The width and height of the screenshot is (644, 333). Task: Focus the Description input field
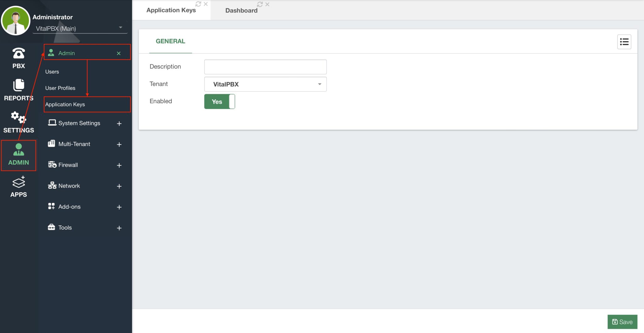265,67
